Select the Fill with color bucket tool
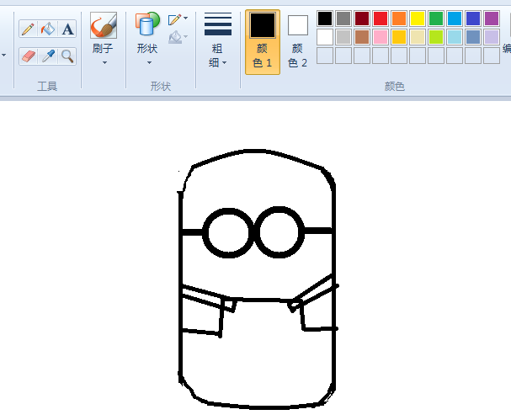Viewport: 511px width, 420px height. 48,29
